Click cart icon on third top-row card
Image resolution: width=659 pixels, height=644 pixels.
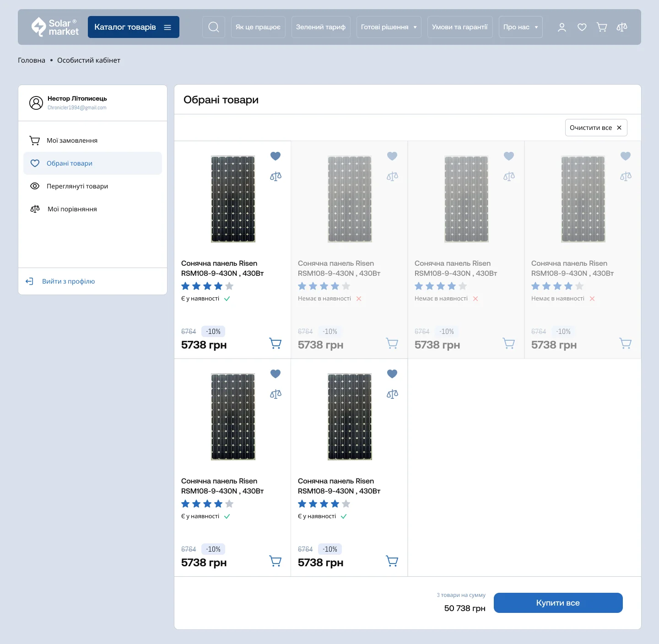(509, 343)
